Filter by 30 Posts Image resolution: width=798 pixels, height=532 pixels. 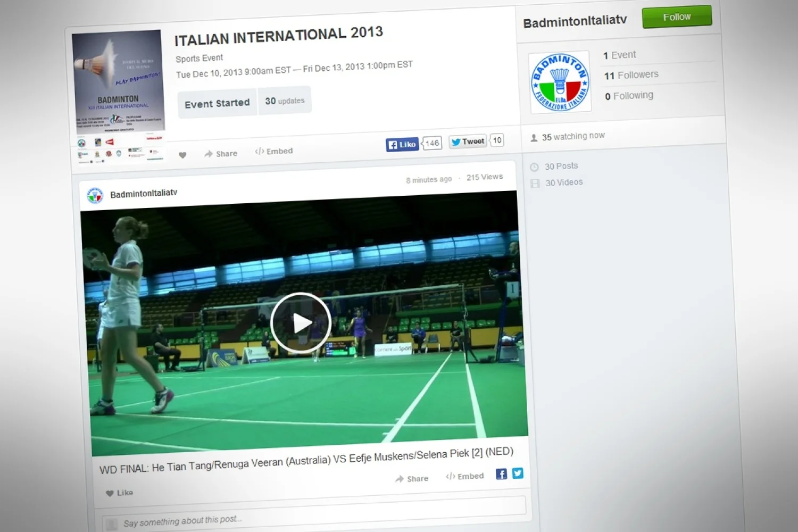[x=561, y=166]
